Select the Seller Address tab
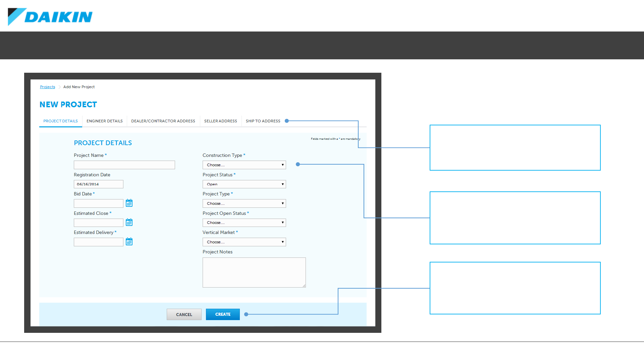 coord(220,121)
